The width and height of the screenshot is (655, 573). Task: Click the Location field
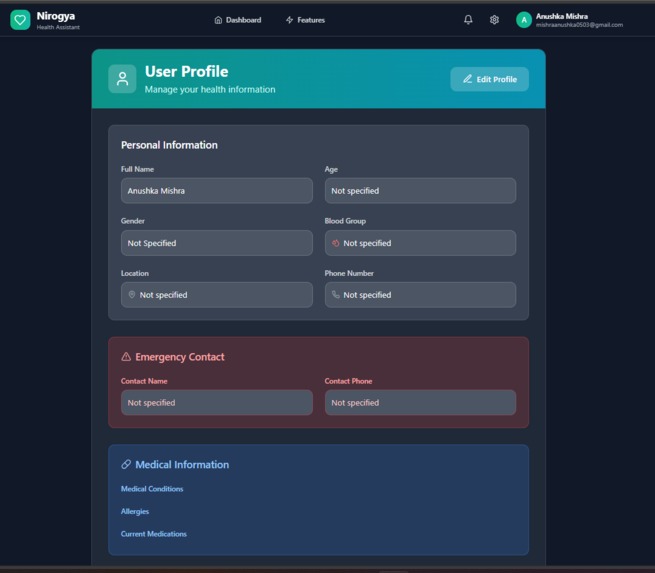click(217, 294)
